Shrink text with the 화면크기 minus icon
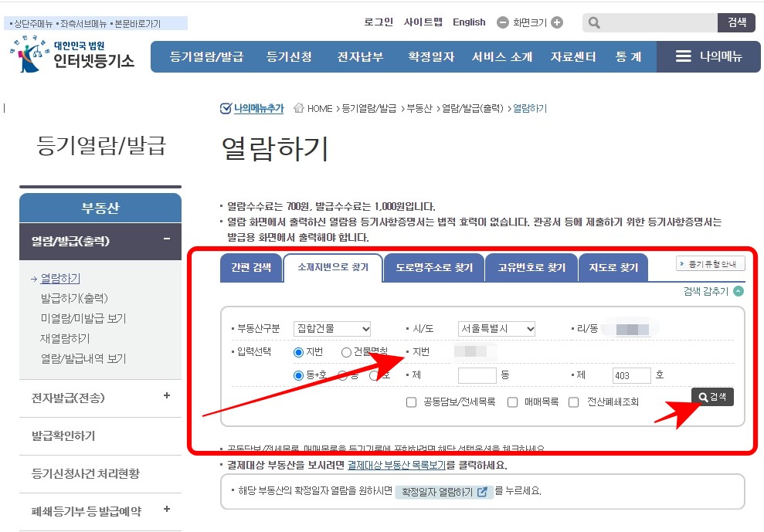This screenshot has width=764, height=532. 503,22
